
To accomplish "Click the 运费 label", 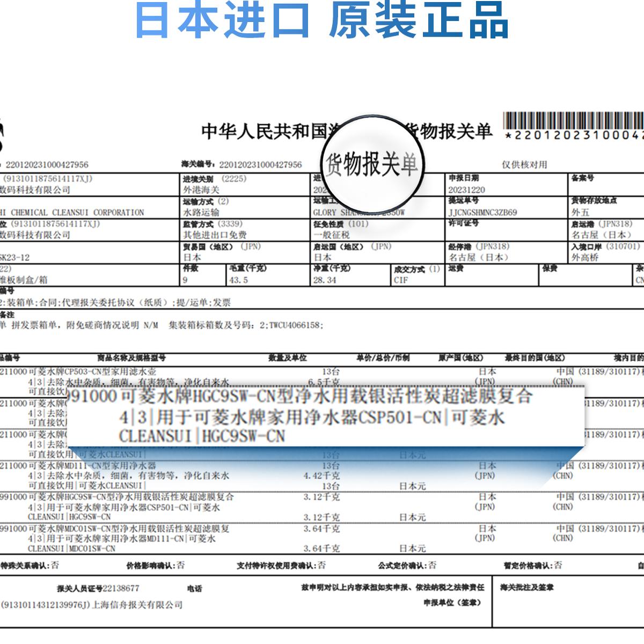I will 456,268.
